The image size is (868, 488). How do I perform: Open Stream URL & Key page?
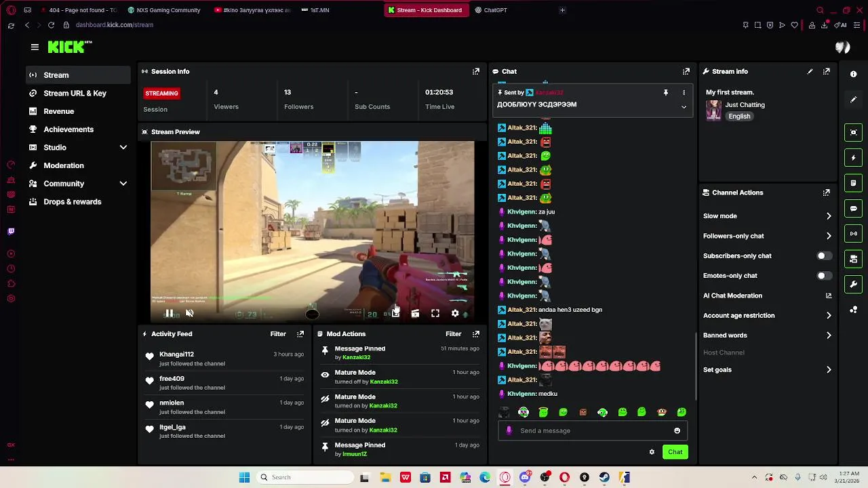point(78,94)
